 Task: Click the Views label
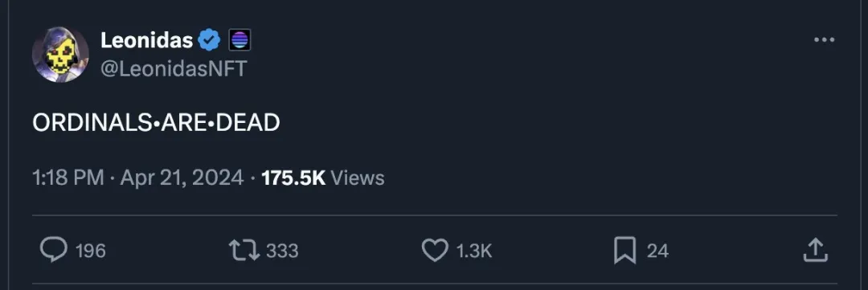(358, 178)
